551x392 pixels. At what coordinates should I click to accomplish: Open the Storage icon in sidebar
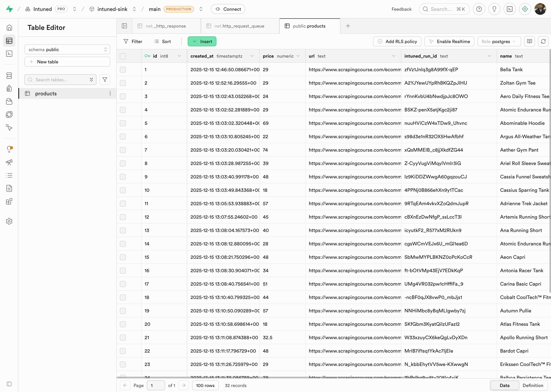pyautogui.click(x=9, y=102)
